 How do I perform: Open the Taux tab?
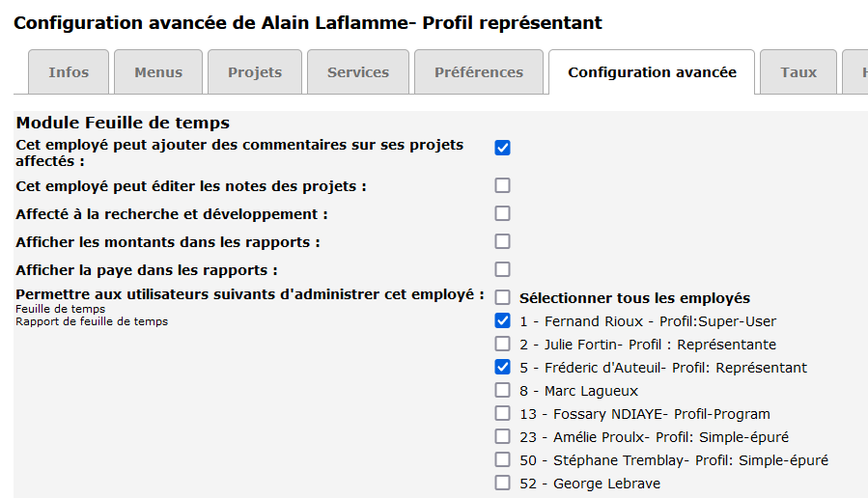point(798,72)
